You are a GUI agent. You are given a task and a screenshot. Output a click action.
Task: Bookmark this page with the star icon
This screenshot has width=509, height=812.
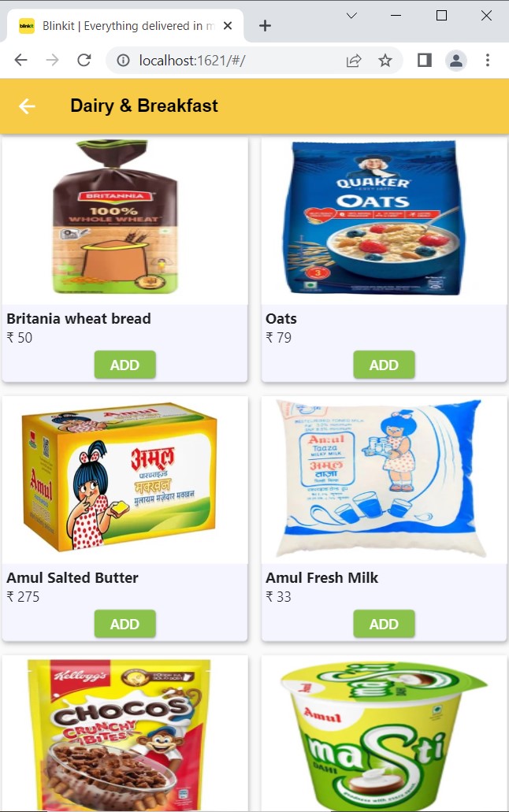pyautogui.click(x=385, y=61)
